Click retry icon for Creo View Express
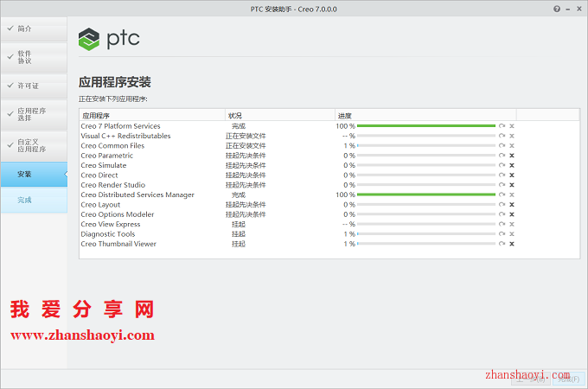588x389 pixels. pyautogui.click(x=502, y=224)
